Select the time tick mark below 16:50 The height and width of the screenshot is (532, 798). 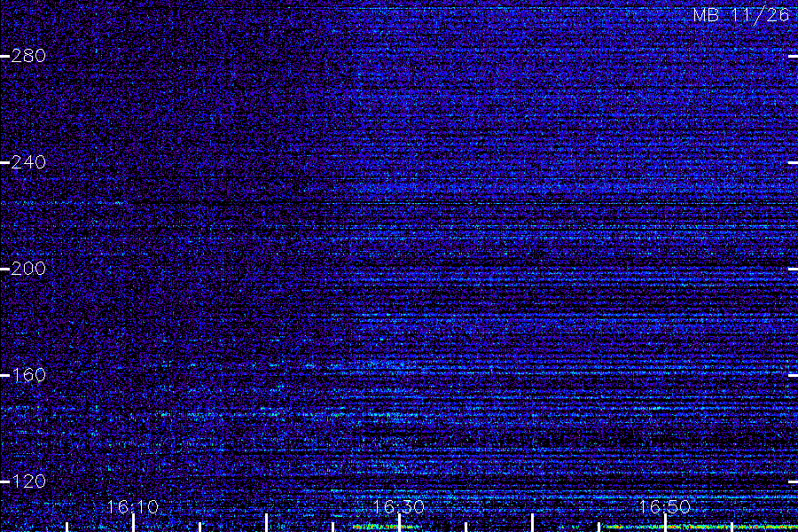(x=665, y=523)
